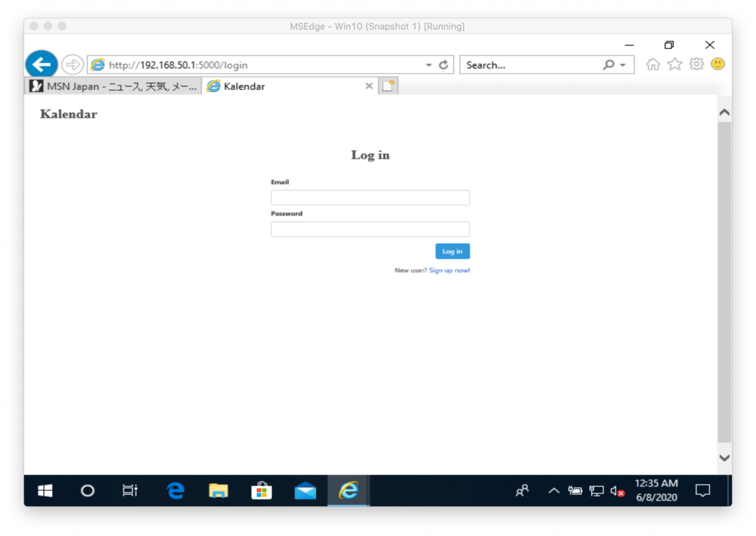Click the scrollbar up arrow
Viewport: 756px width, 536px height.
coord(724,112)
